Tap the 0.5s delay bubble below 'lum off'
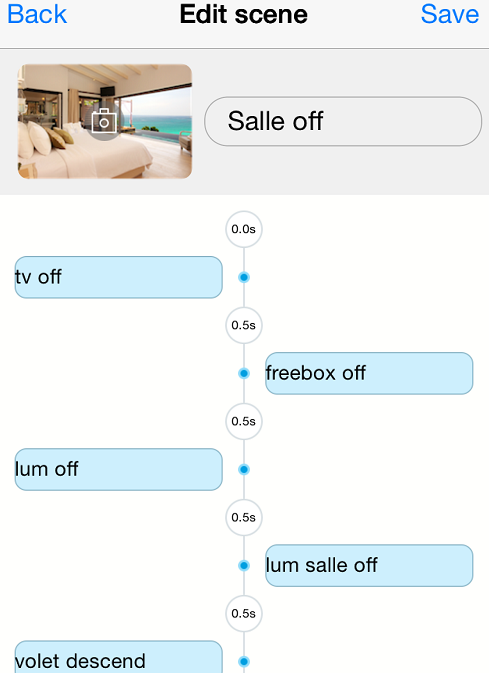Screen dimensions: 489x673 pyautogui.click(x=244, y=518)
